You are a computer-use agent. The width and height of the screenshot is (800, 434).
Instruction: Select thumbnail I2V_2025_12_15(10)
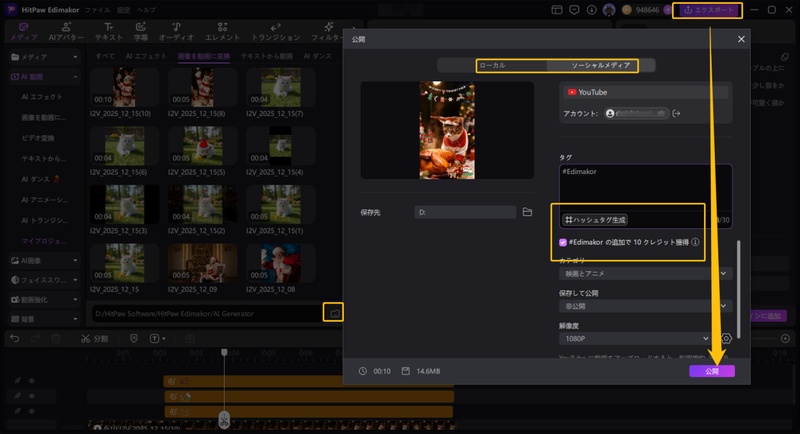point(124,88)
